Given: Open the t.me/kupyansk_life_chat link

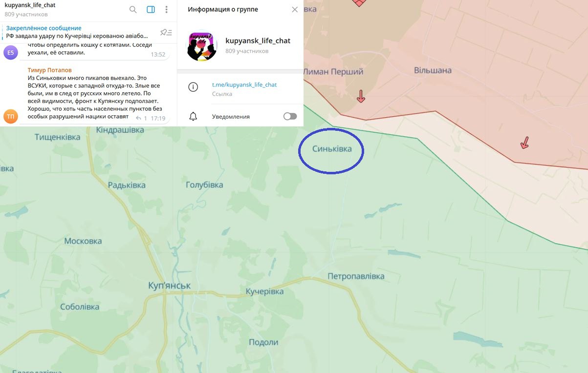Looking at the screenshot, I should 244,84.
